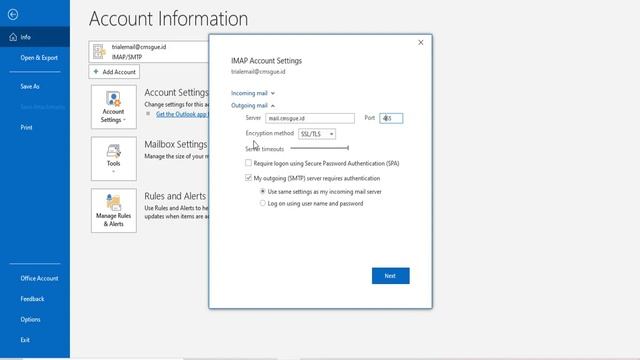Select Save As in sidebar

click(x=30, y=87)
